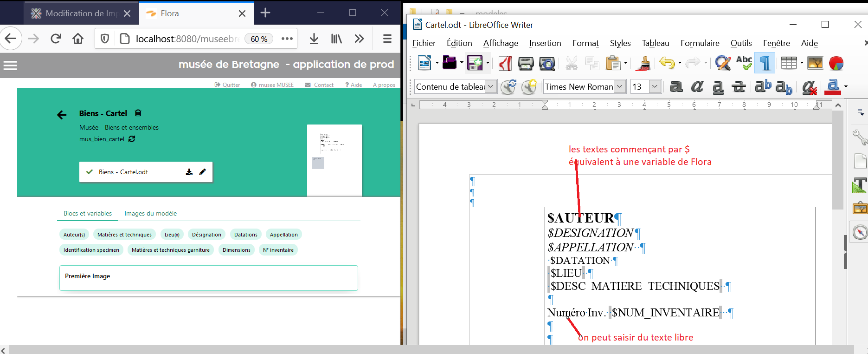868x354 pixels.
Task: Open file via folder icon in Writer
Action: click(x=449, y=63)
